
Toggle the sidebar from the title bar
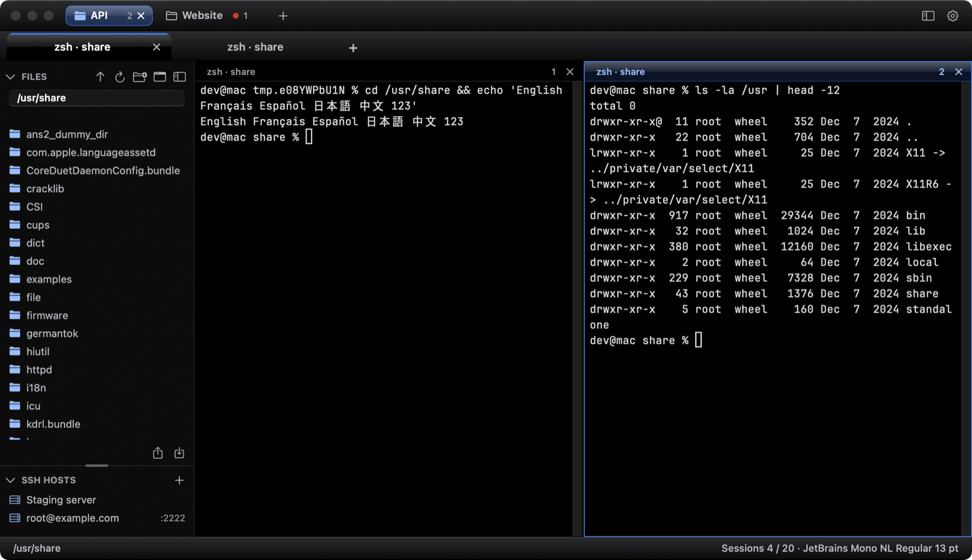tap(928, 16)
